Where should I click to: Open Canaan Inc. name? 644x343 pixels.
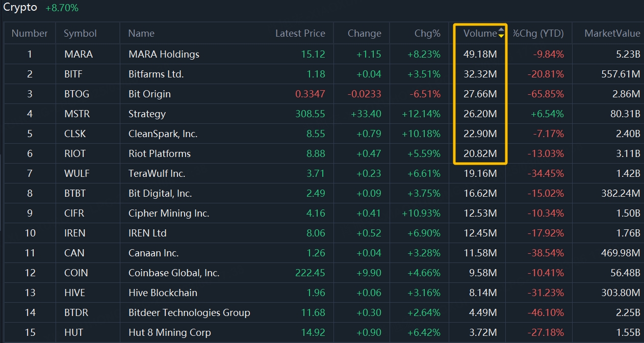(x=153, y=253)
